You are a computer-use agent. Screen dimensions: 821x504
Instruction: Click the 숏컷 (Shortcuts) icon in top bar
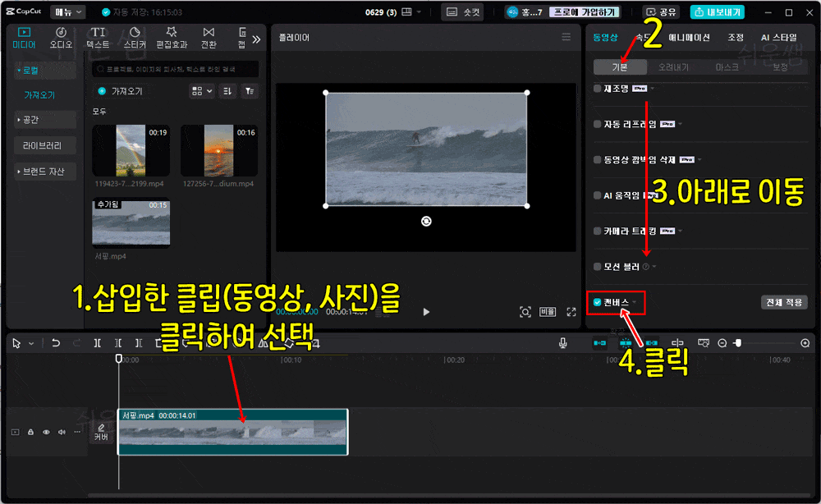(x=461, y=11)
